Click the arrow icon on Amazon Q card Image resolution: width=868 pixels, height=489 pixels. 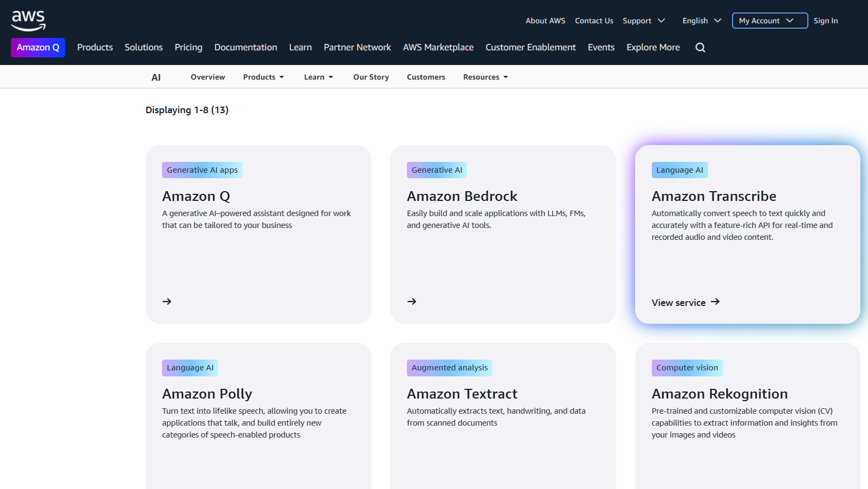click(x=167, y=302)
